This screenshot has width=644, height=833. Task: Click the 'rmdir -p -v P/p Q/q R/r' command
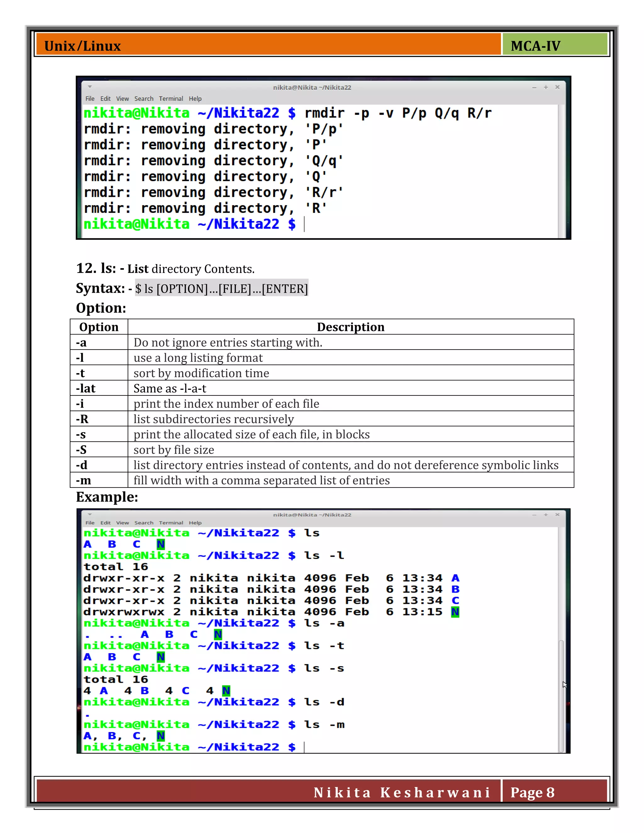pos(398,113)
